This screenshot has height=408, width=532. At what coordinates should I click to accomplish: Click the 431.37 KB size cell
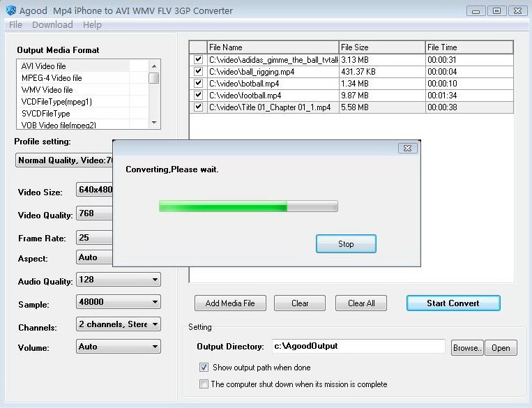click(382, 72)
